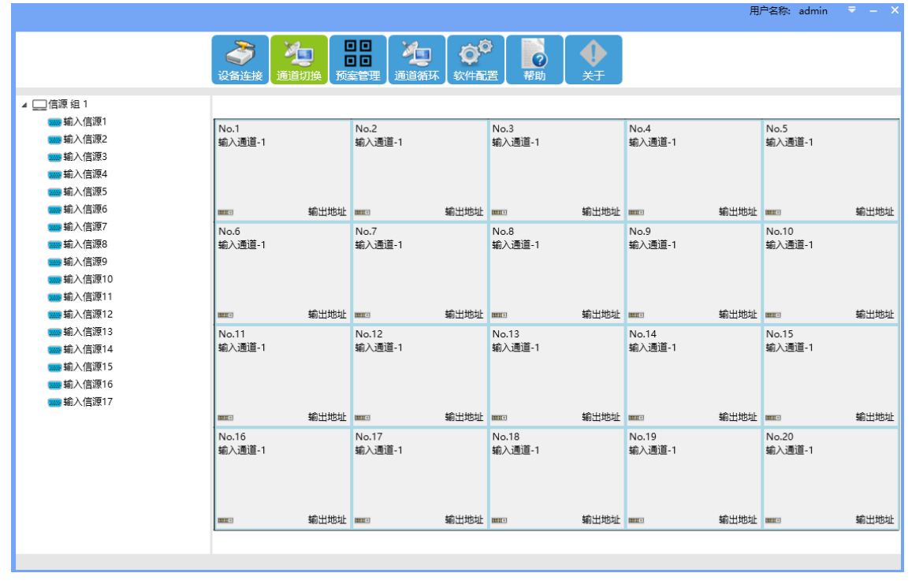Image resolution: width=923 pixels, height=588 pixels.
Task: Click 输出地址 label in No.3 cell
Action: (601, 212)
